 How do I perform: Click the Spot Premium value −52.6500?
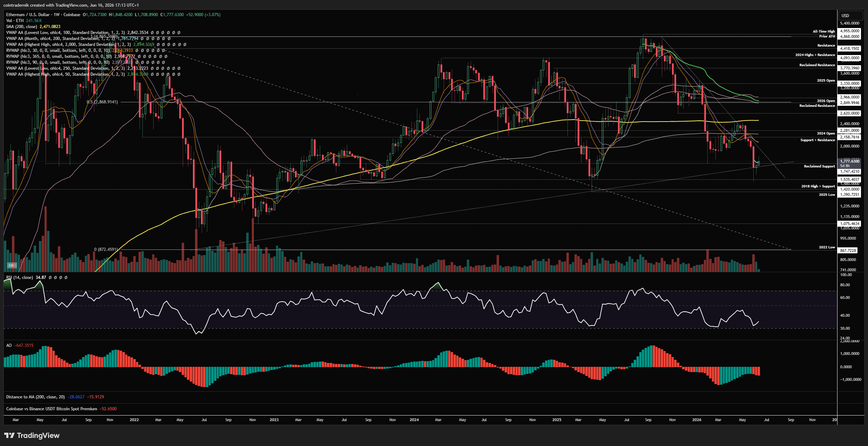click(108, 409)
